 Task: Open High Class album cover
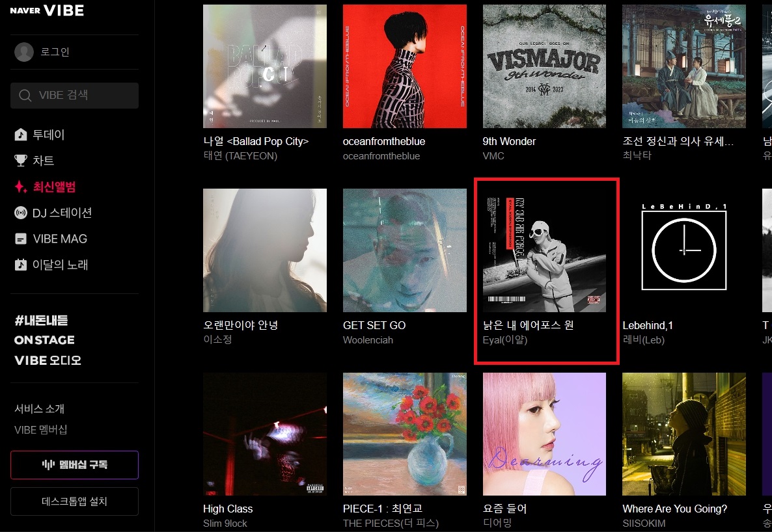coord(265,434)
